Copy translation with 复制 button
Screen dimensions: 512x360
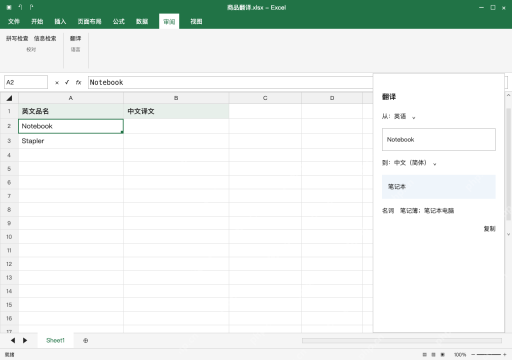[x=489, y=229]
